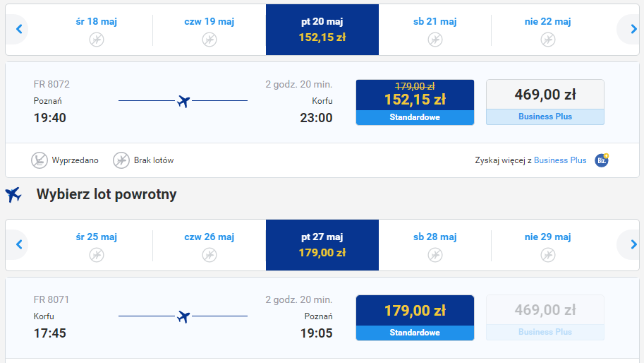Image resolution: width=644 pixels, height=363 pixels.
Task: Select return date nie 29 maj
Action: (x=548, y=245)
